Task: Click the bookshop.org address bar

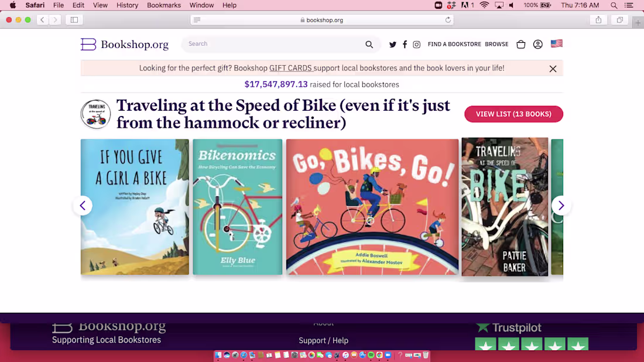Action: [321, 20]
